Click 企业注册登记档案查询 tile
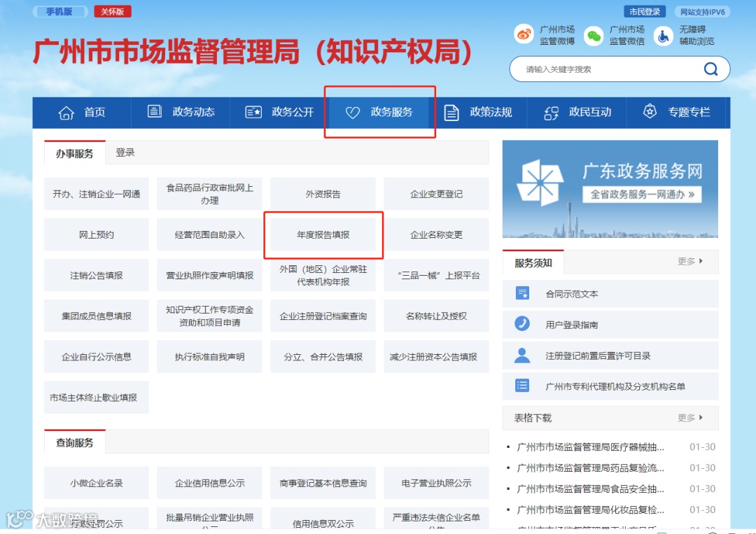Screen dimensions: 756x534 tap(323, 316)
